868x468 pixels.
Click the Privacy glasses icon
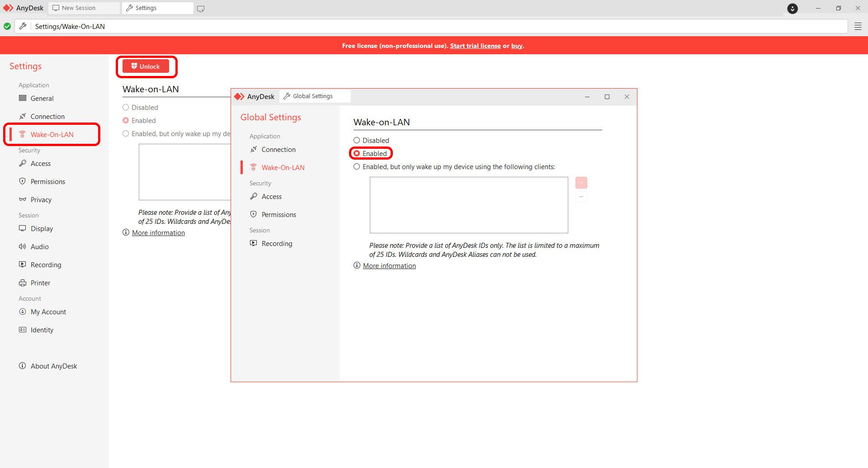[x=23, y=199]
